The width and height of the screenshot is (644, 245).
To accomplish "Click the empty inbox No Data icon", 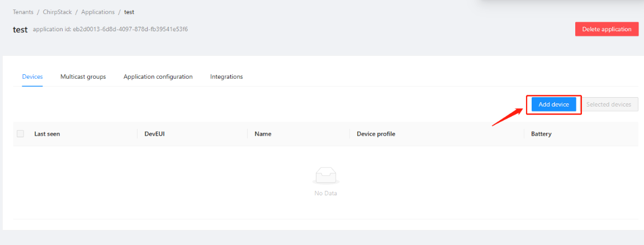I will [x=325, y=176].
